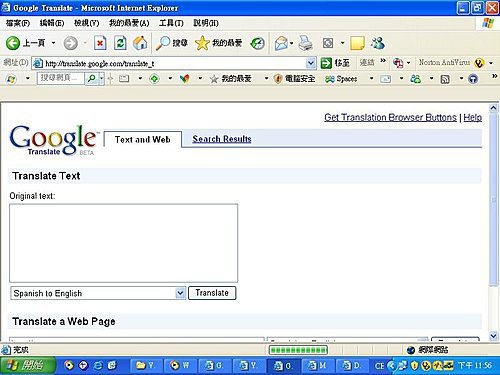The width and height of the screenshot is (500, 375).
Task: Click the blue headphones toolbar icon
Action: click(x=473, y=79)
